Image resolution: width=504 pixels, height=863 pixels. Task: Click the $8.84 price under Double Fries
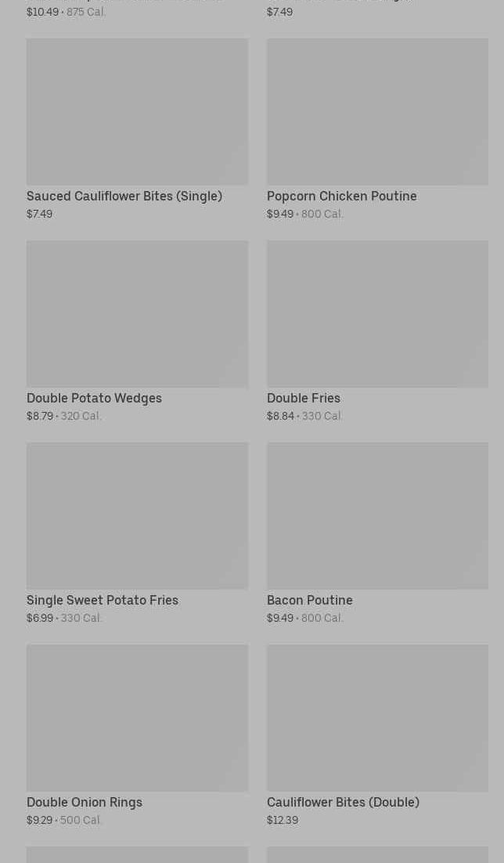coord(280,417)
